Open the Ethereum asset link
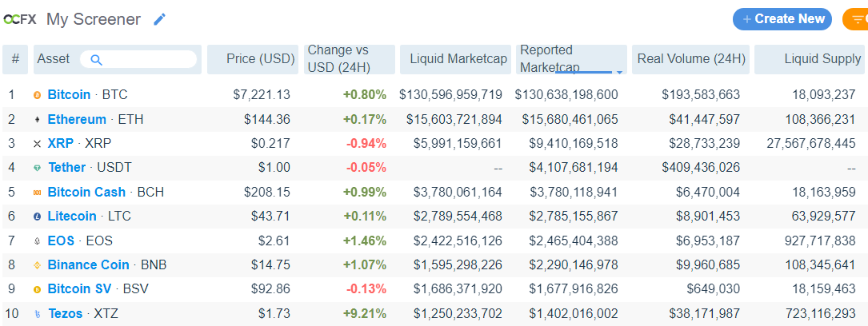The image size is (868, 326). [77, 119]
